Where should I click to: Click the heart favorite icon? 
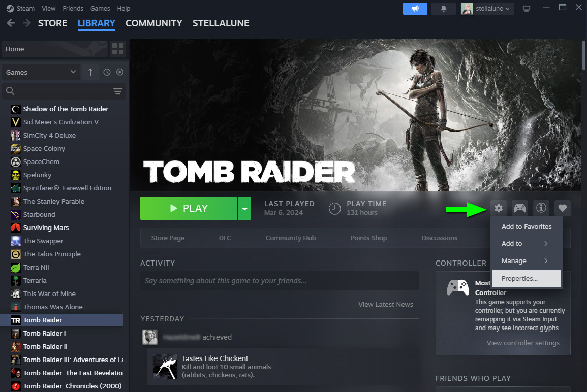pyautogui.click(x=562, y=208)
